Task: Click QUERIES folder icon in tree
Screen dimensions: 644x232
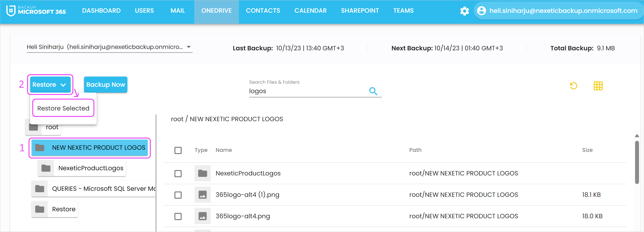Action: pyautogui.click(x=40, y=189)
